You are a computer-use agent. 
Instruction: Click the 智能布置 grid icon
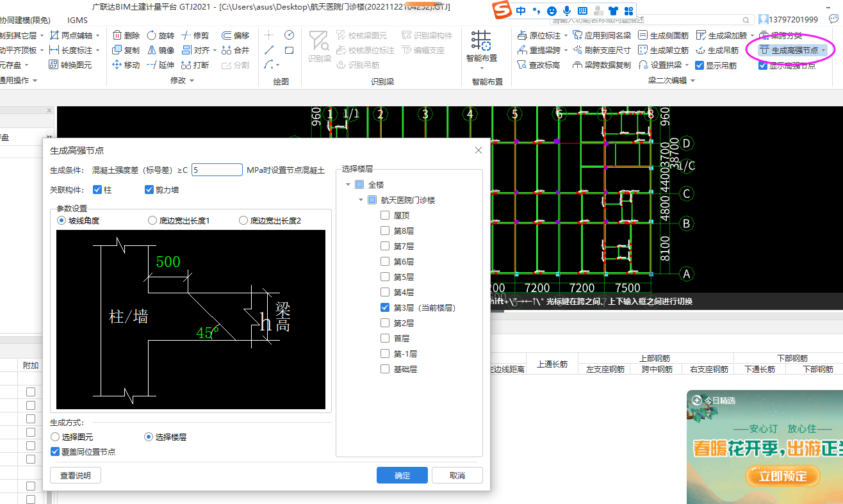(x=481, y=40)
